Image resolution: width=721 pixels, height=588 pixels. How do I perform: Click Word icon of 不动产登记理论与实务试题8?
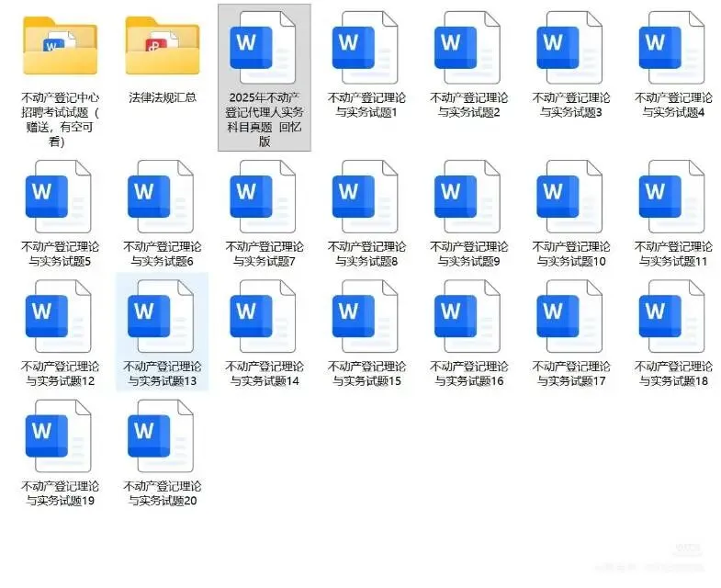click(x=365, y=197)
